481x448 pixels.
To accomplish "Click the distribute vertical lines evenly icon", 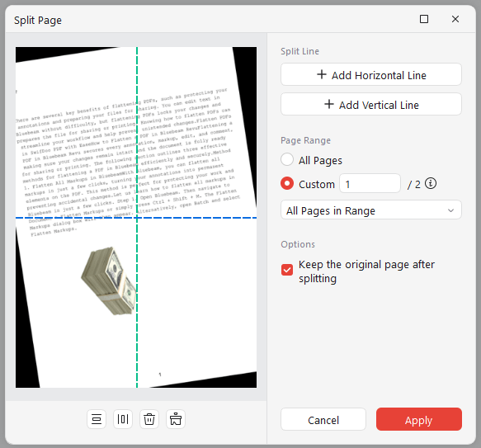I will tap(123, 419).
